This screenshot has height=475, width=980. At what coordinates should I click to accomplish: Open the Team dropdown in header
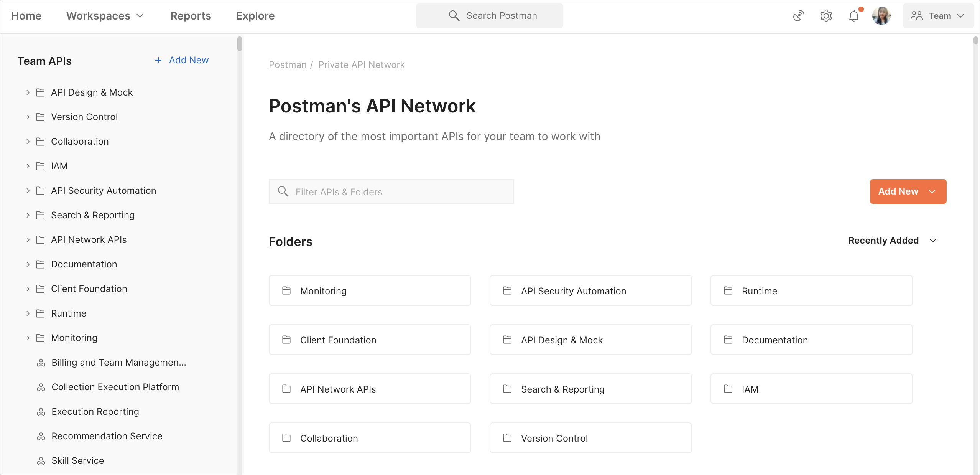click(x=938, y=16)
